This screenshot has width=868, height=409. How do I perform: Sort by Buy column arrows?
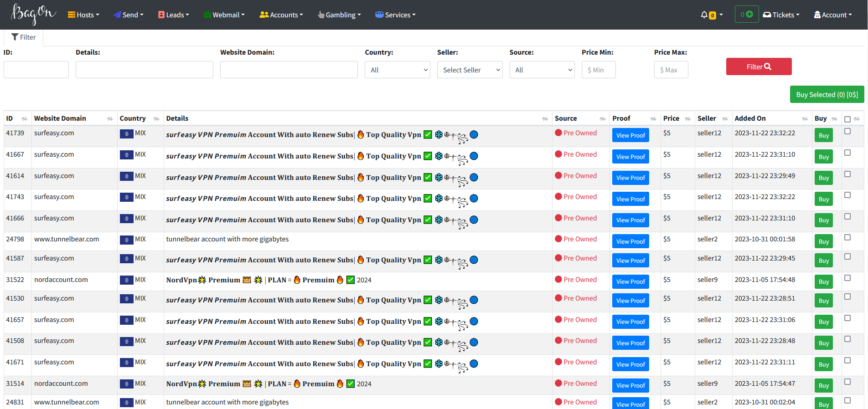pos(834,119)
